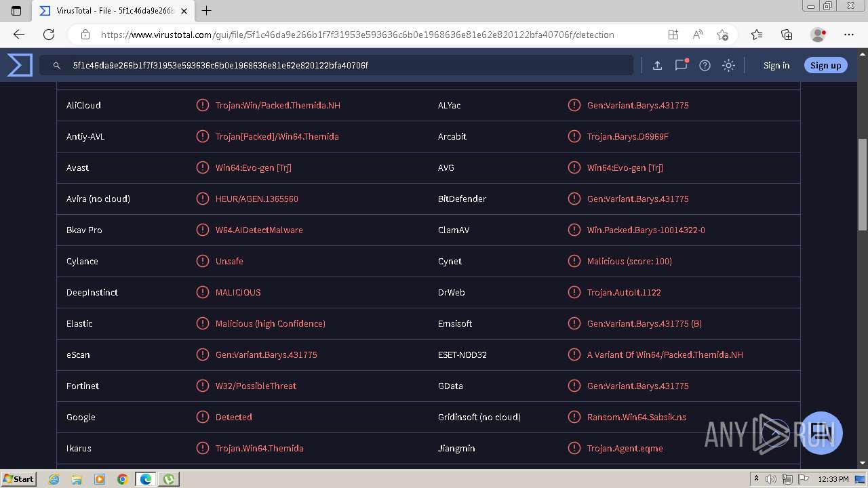This screenshot has height=488, width=868.
Task: Click the BitDefender vendor name
Action: click(462, 199)
